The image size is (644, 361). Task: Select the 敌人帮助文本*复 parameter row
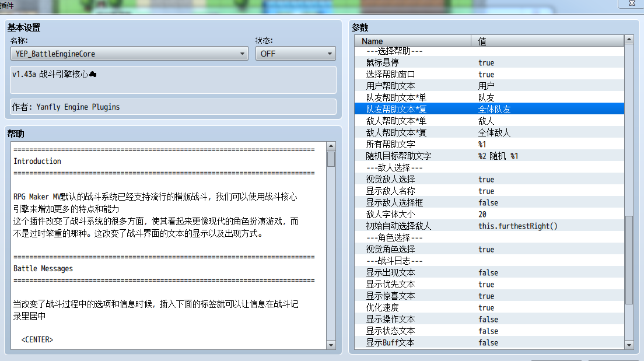489,132
